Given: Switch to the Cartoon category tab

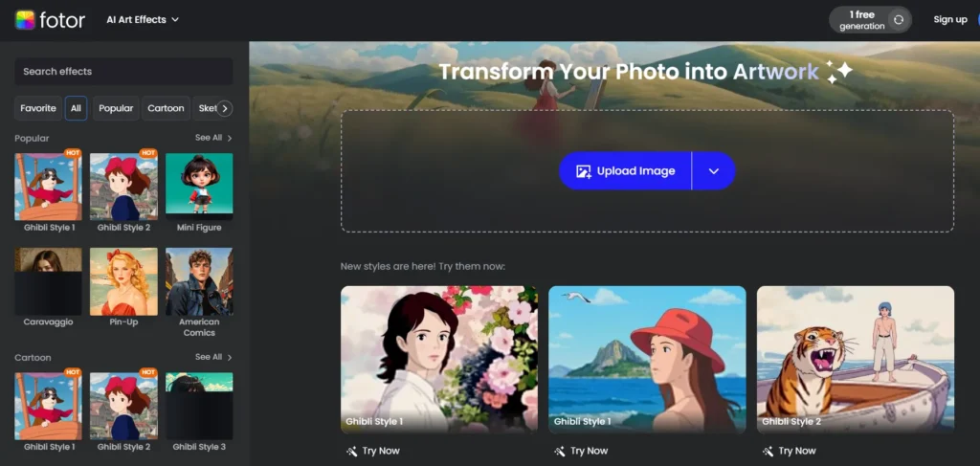Looking at the screenshot, I should pos(166,108).
